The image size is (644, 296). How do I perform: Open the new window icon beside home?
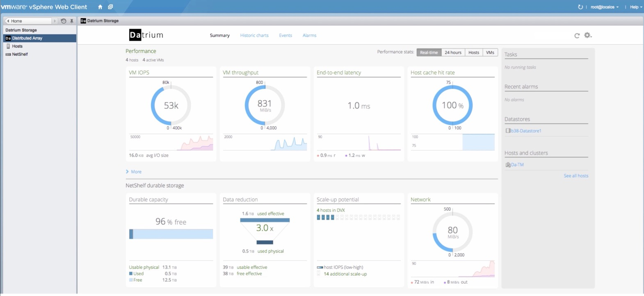pyautogui.click(x=110, y=7)
